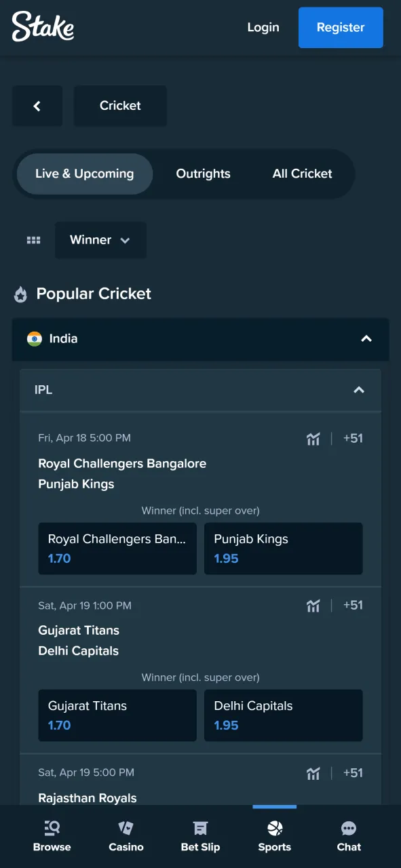View more markets via +51 for Gujarat match

[353, 606]
